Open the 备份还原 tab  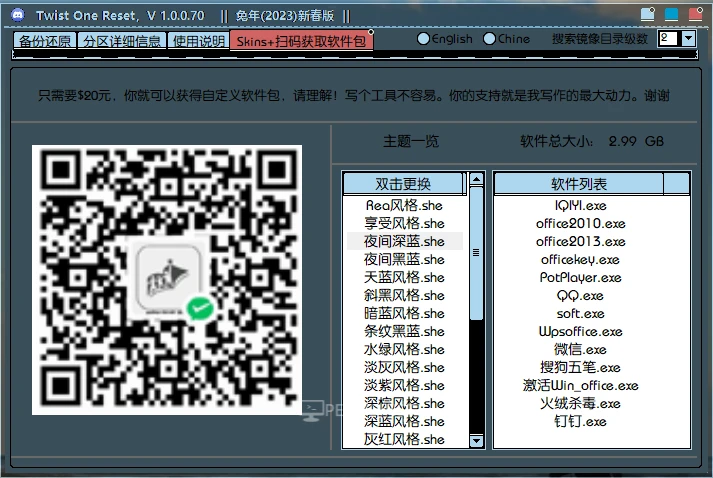(45, 41)
